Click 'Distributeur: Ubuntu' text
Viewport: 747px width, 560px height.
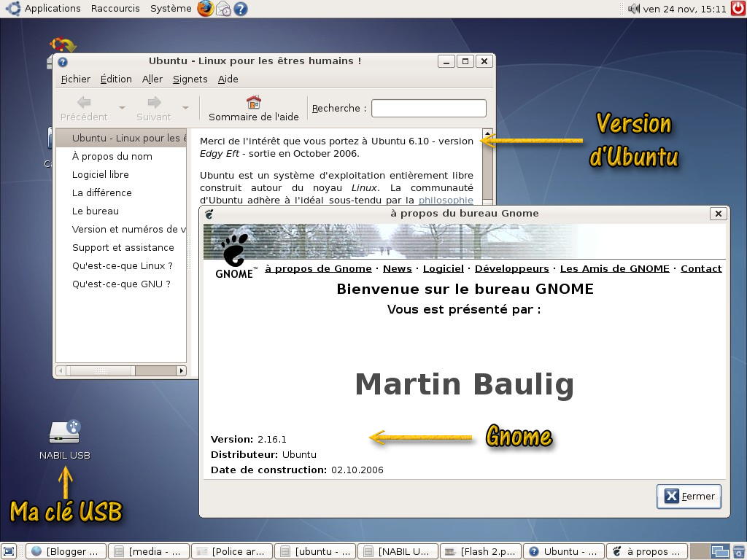tap(263, 454)
